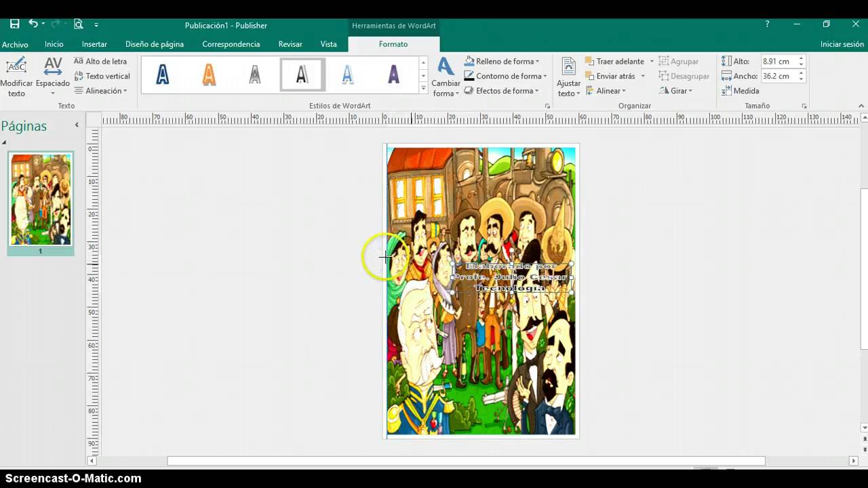This screenshot has height=488, width=868.
Task: Expand the full WordArt styles gallery
Action: tap(423, 87)
